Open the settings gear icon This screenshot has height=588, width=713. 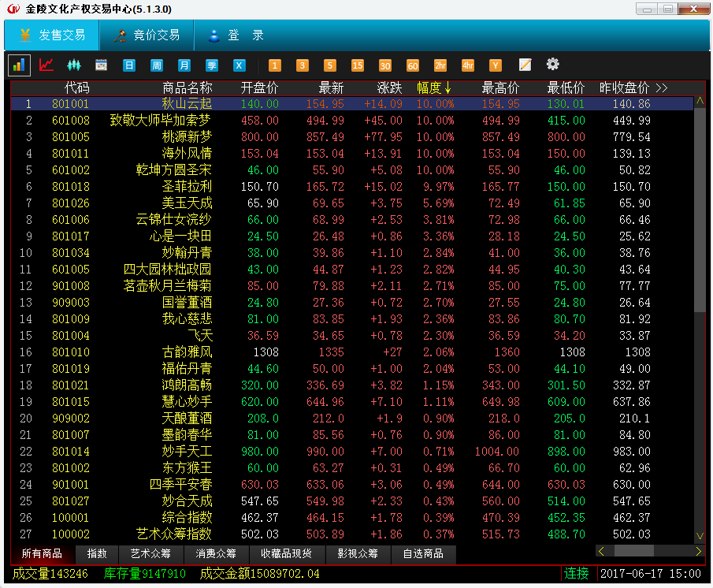tap(552, 65)
